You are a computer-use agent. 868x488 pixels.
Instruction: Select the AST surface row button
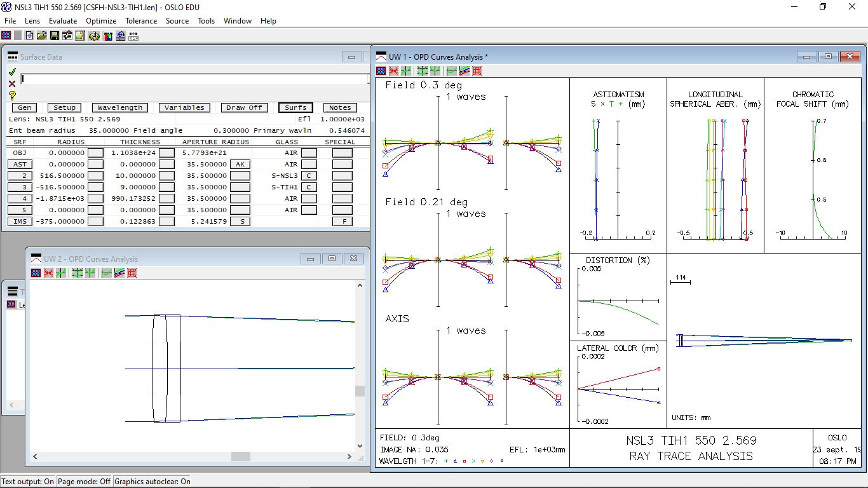point(20,164)
